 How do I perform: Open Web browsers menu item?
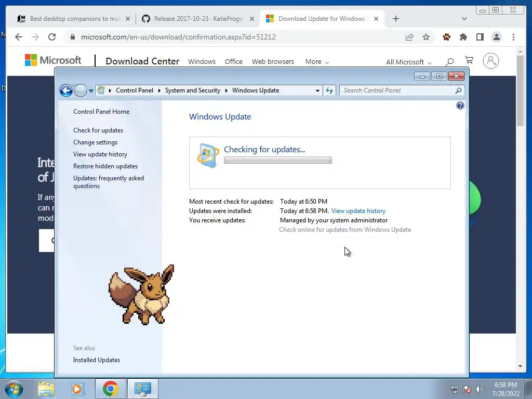(273, 62)
